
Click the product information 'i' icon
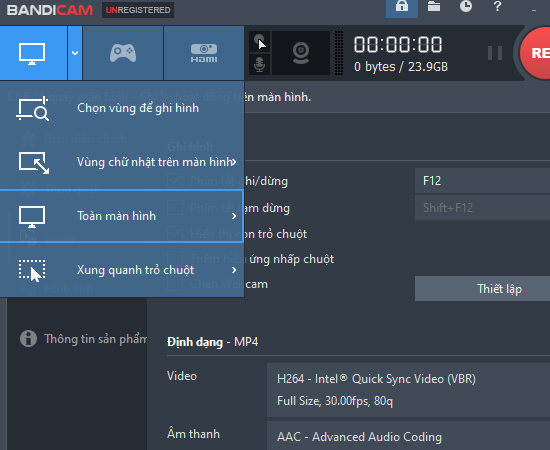click(28, 338)
